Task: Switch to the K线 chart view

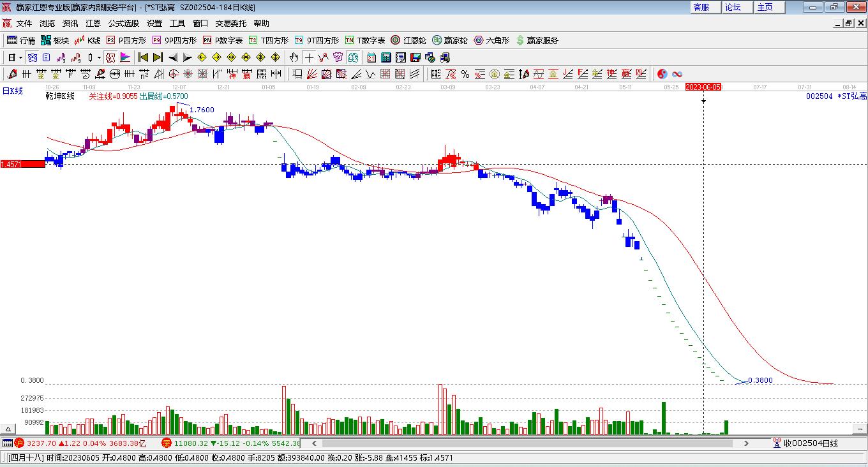Action: (87, 40)
